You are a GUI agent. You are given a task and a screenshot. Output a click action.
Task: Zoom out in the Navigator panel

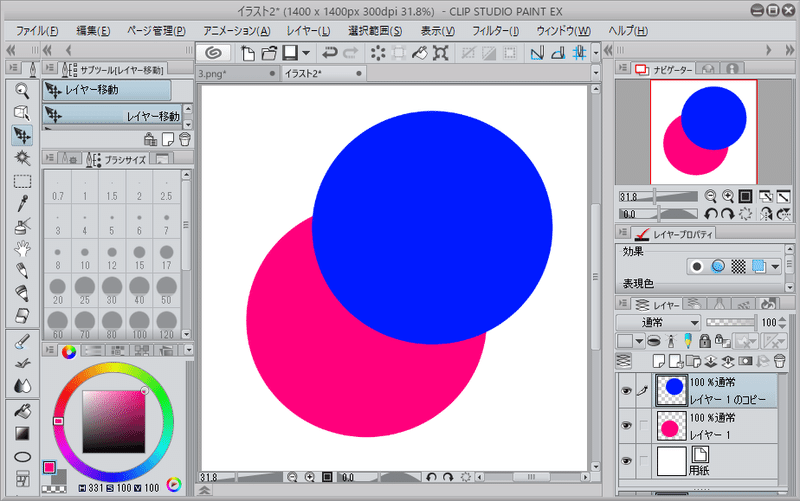(x=710, y=196)
